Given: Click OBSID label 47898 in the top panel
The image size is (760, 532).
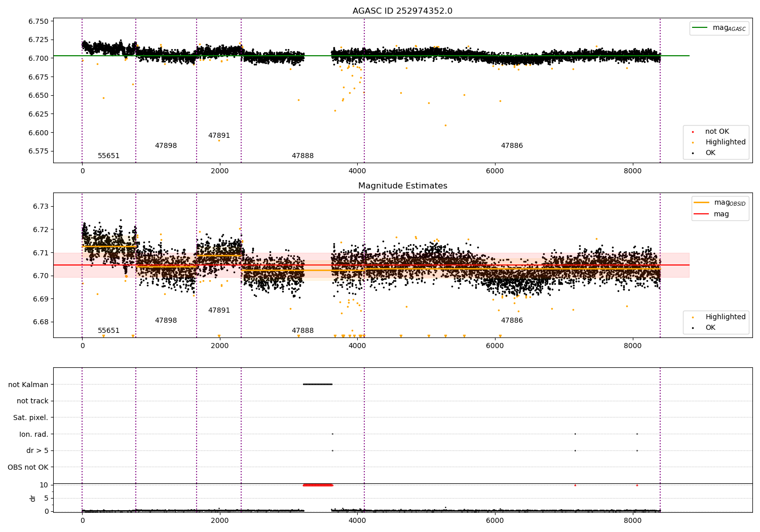Looking at the screenshot, I should click(x=166, y=146).
